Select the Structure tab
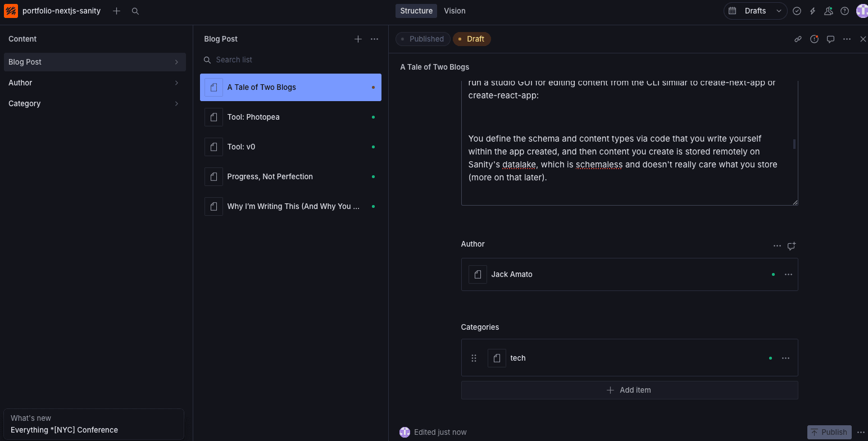The image size is (868, 441). (416, 11)
